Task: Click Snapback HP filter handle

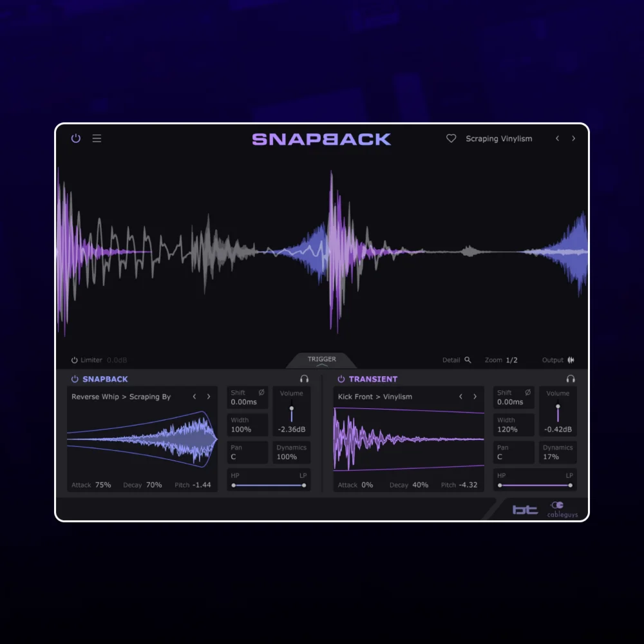Action: tap(234, 486)
